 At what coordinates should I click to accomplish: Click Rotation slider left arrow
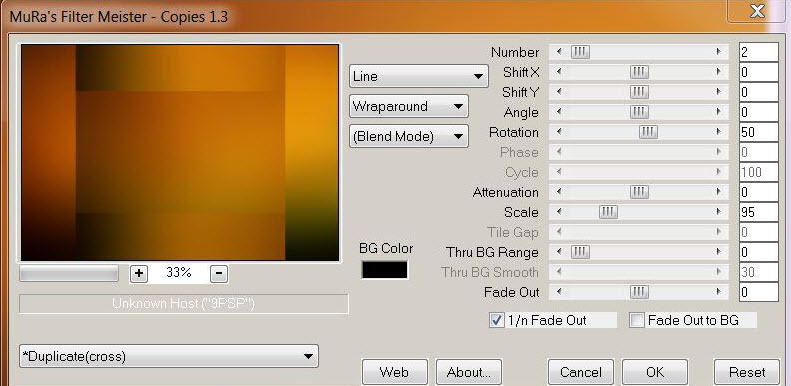[x=558, y=132]
